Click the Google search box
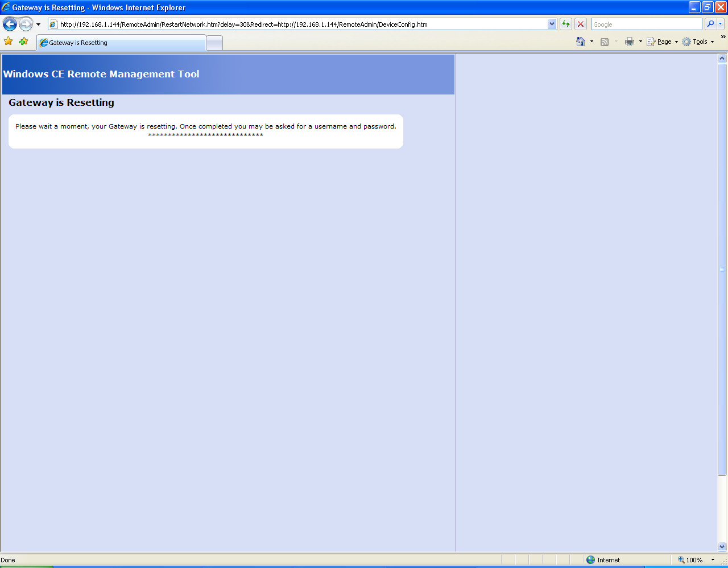 point(647,24)
